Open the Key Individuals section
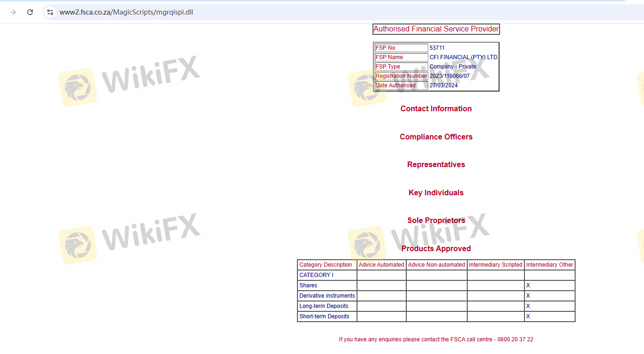 (436, 193)
